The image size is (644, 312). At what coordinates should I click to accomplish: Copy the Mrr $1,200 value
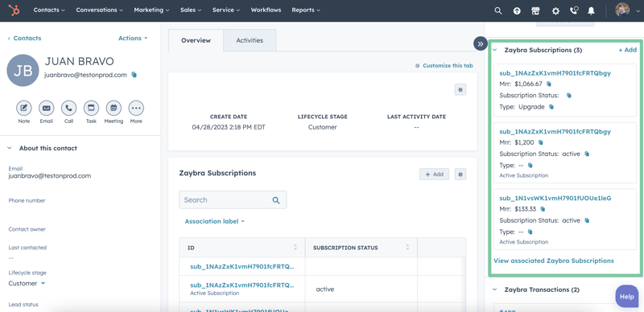pyautogui.click(x=540, y=142)
